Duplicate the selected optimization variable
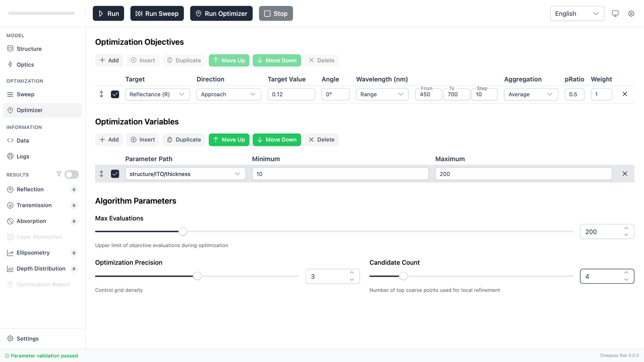Image resolution: width=644 pixels, height=362 pixels. click(184, 140)
